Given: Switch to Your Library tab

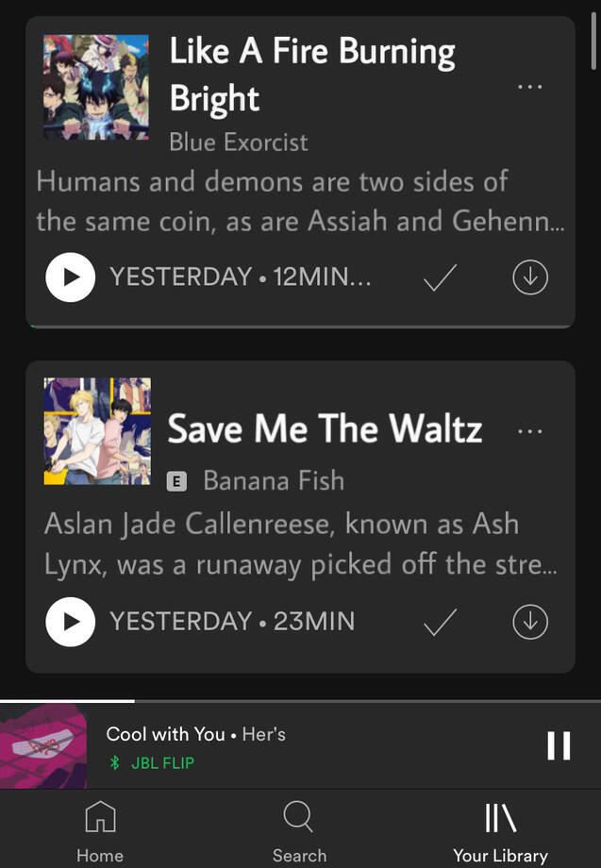Looking at the screenshot, I should [x=500, y=831].
